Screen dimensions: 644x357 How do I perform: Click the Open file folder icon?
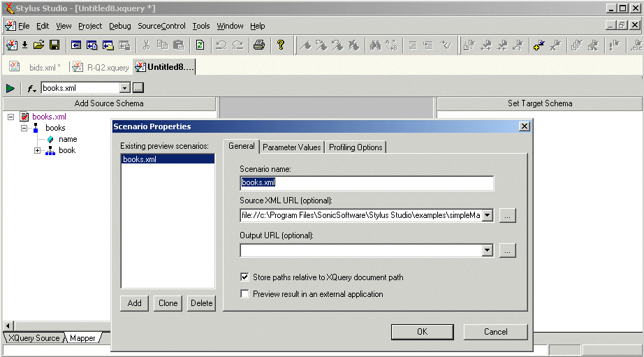pyautogui.click(x=39, y=45)
